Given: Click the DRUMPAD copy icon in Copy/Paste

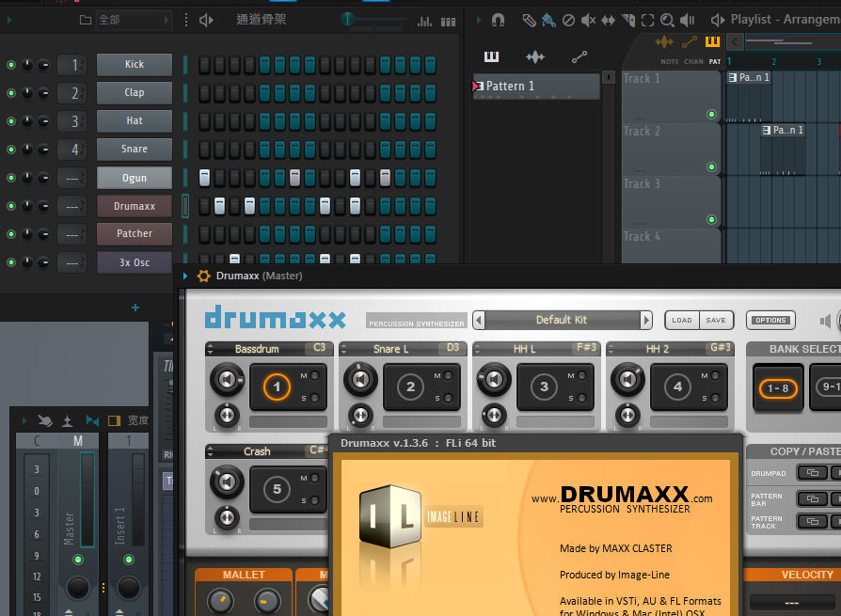Looking at the screenshot, I should pos(813,473).
